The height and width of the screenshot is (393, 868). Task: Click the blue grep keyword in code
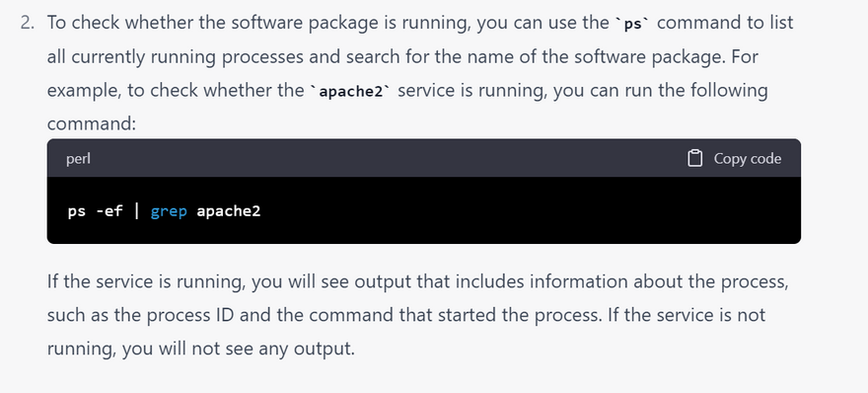169,211
